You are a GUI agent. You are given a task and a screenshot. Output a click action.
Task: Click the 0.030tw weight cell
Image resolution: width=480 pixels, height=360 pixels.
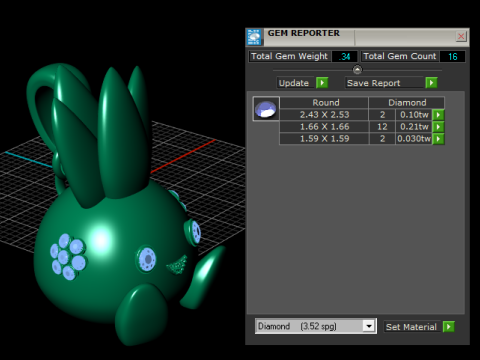point(414,139)
